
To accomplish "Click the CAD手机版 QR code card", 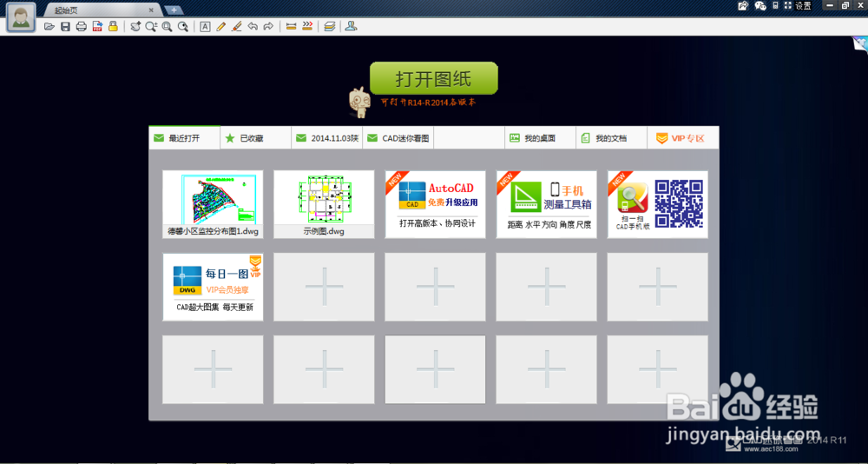I will [x=658, y=204].
